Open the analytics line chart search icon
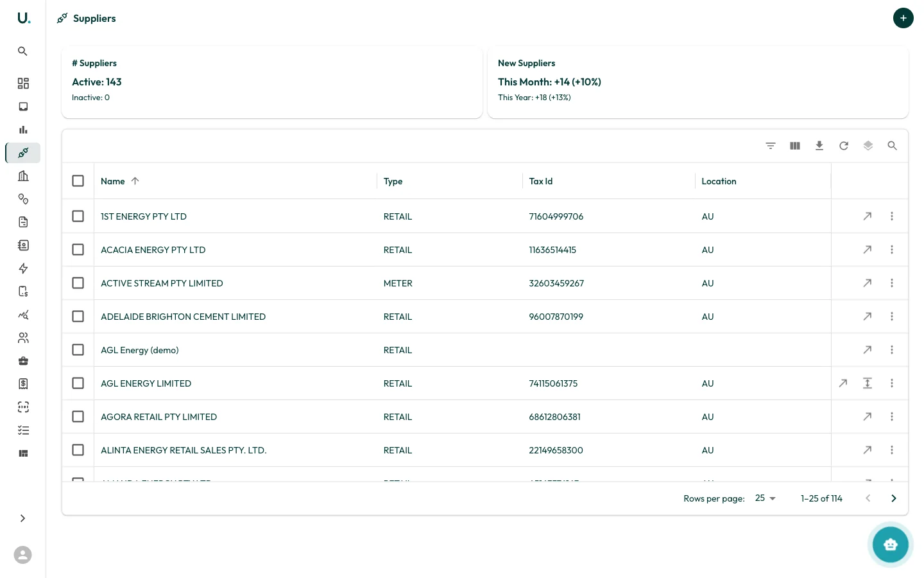The width and height of the screenshot is (924, 578). coord(23,315)
